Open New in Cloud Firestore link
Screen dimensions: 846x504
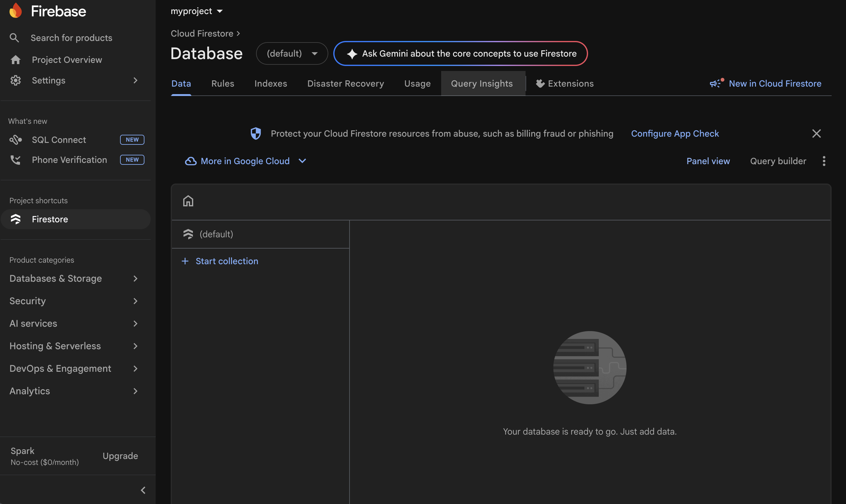point(775,83)
